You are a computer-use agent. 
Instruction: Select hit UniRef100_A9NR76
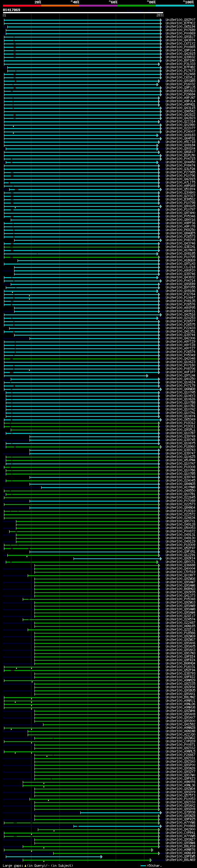(x=180, y=850)
